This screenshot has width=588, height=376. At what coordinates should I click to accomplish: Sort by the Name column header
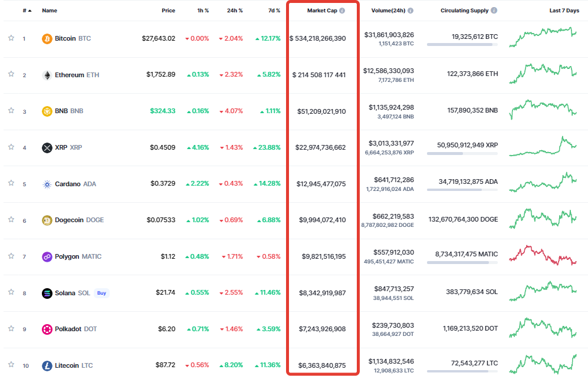(50, 11)
